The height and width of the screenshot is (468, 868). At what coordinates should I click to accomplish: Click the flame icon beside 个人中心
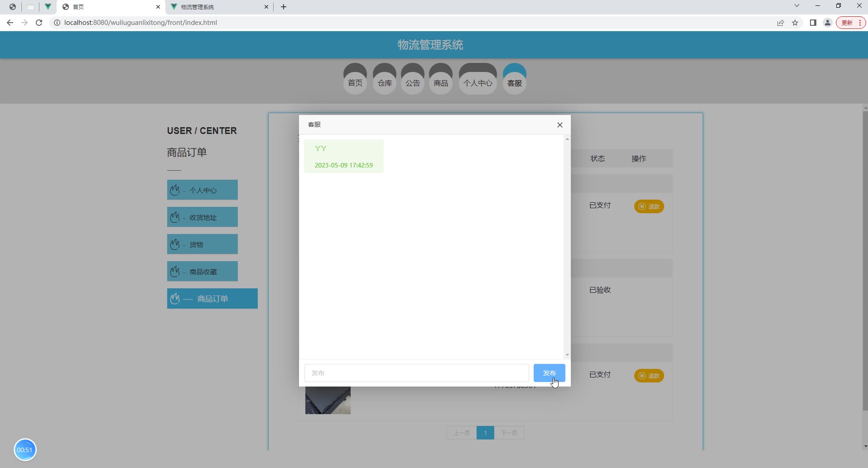(175, 190)
